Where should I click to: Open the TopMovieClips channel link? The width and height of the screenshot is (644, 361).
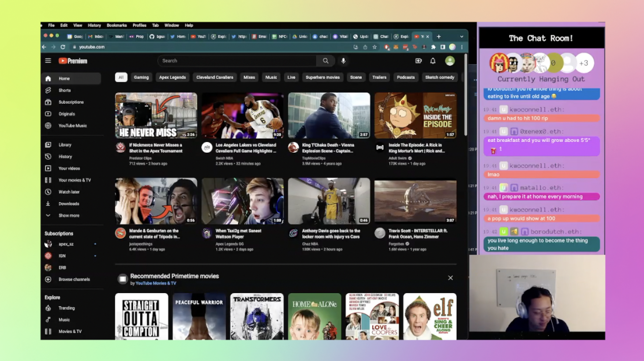point(314,158)
